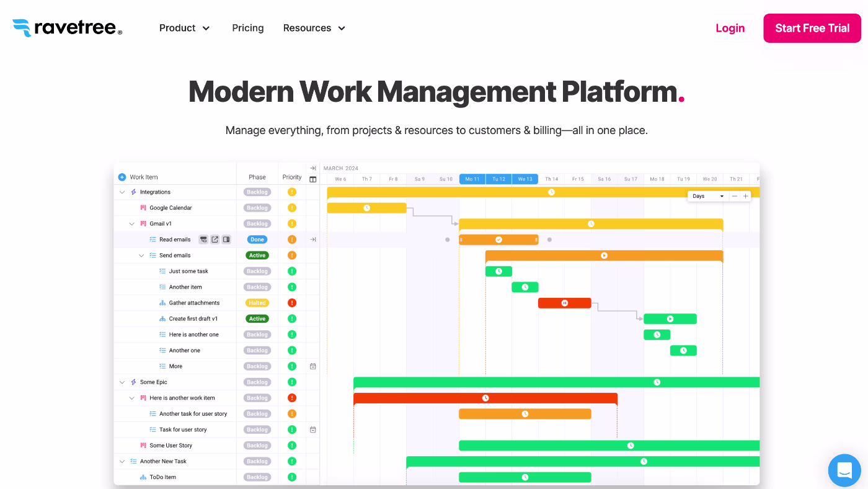Collapse the Integrations tree item

(122, 192)
